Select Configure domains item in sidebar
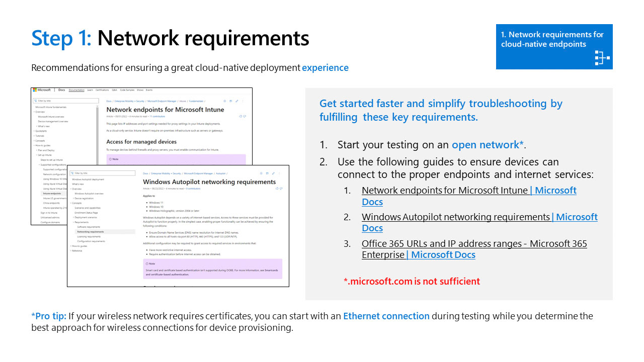 [50, 222]
